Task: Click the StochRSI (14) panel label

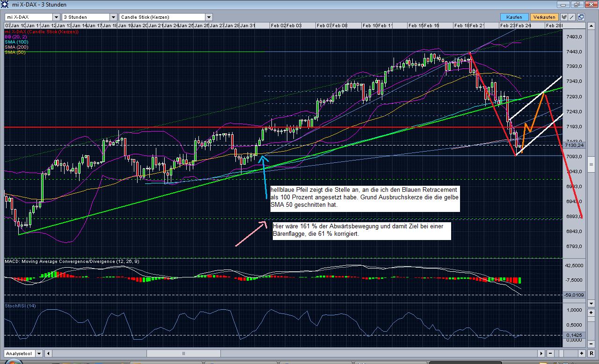Action: [20, 306]
